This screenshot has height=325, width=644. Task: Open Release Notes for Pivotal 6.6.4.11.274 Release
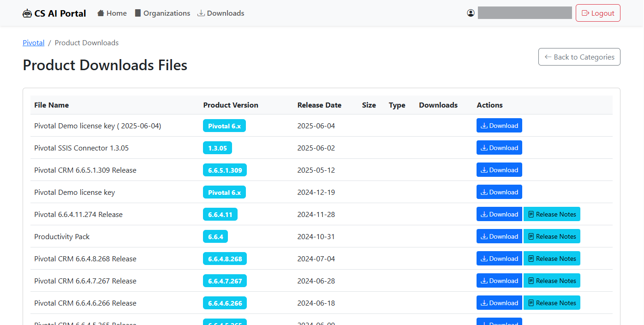coord(552,214)
